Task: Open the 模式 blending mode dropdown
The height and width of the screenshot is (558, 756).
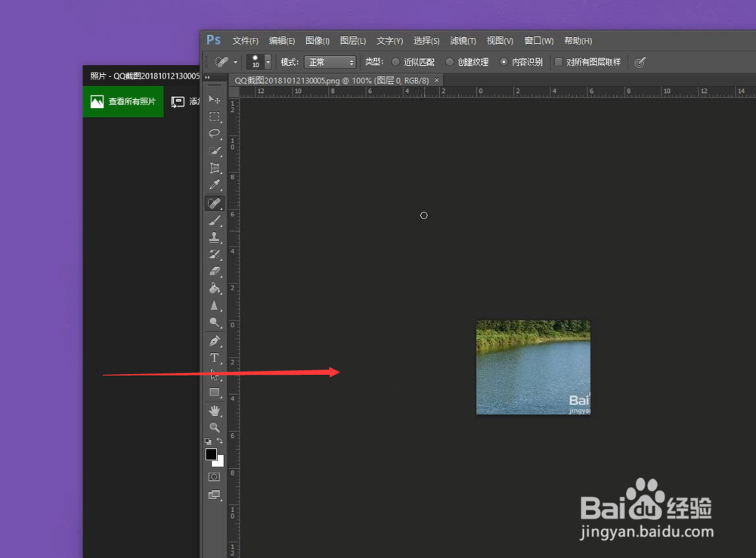Action: click(330, 62)
